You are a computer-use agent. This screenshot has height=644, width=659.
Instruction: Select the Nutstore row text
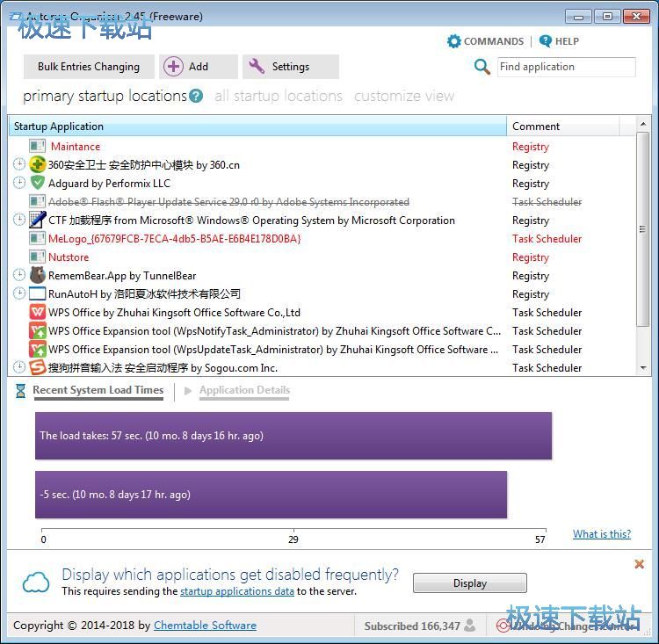(x=69, y=257)
